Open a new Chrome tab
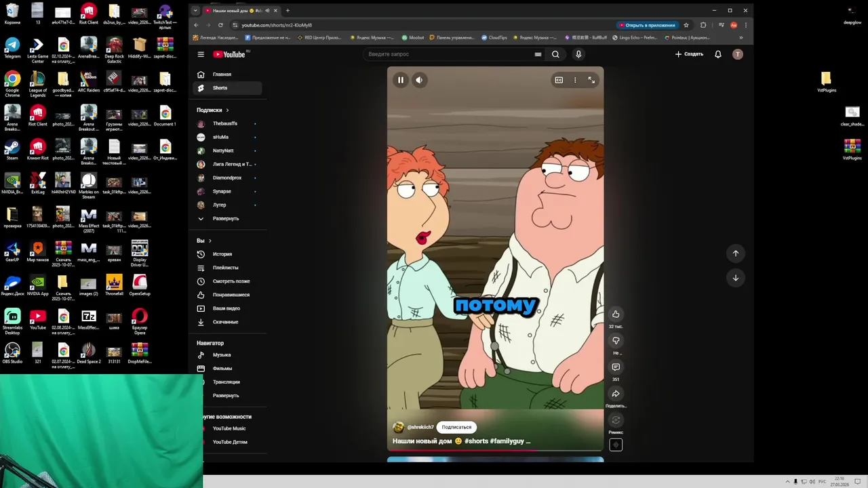The height and width of the screenshot is (488, 868). point(288,10)
